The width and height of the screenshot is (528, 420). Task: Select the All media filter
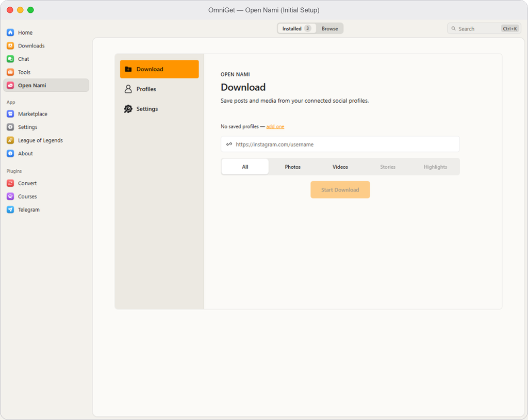245,167
